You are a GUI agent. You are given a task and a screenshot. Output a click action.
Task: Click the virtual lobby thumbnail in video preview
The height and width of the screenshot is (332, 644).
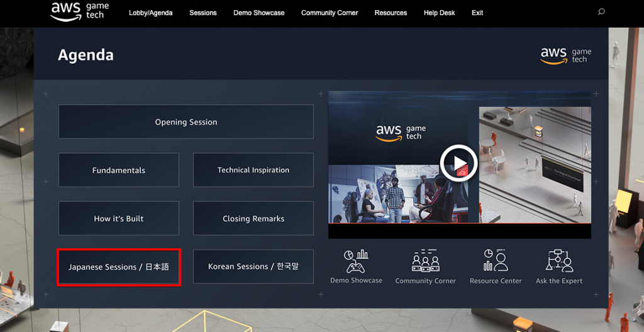coord(535,165)
